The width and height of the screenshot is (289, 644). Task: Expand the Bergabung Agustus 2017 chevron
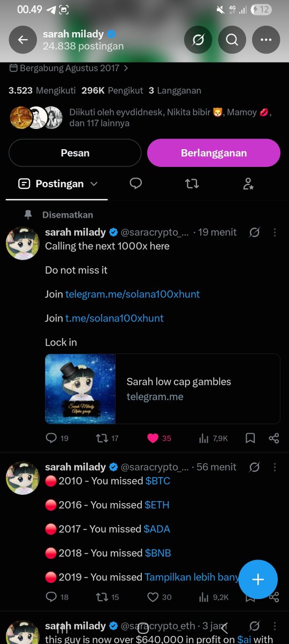126,68
